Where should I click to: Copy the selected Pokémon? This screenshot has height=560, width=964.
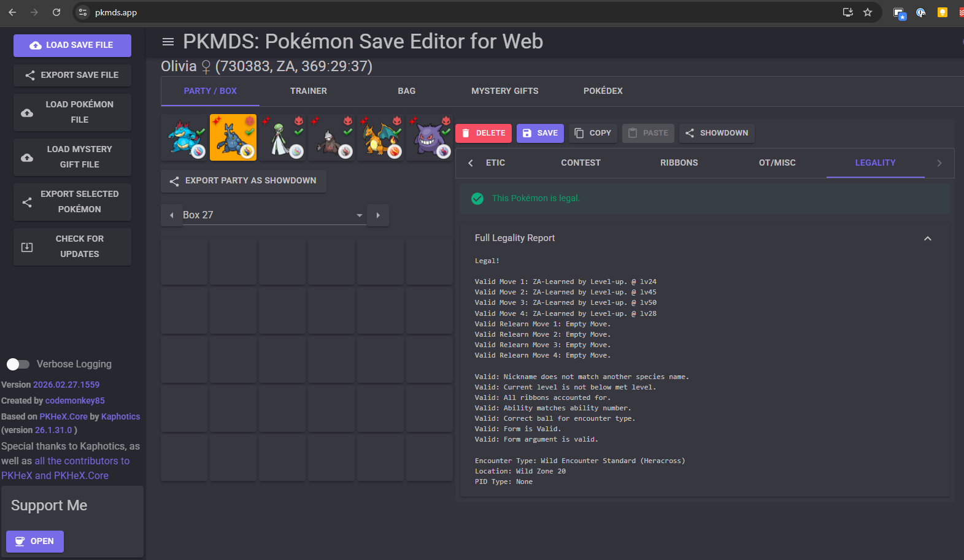pyautogui.click(x=593, y=133)
